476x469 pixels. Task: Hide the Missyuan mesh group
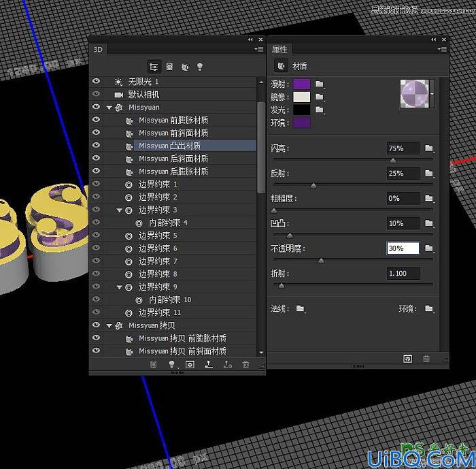(x=97, y=107)
